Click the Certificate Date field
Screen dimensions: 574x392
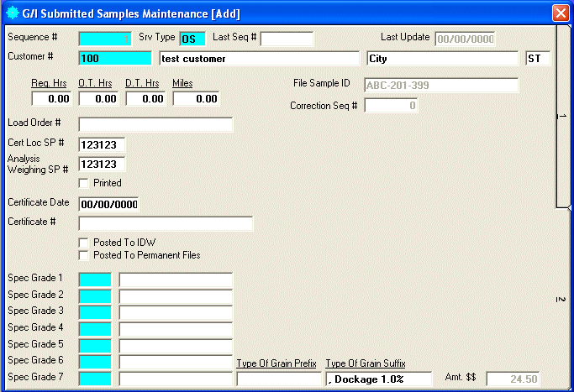point(108,204)
